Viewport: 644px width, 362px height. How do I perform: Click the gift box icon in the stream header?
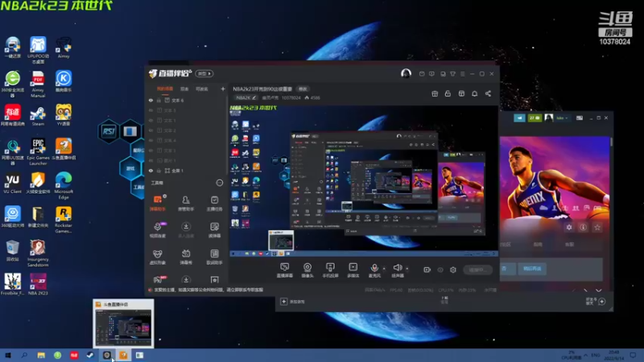(x=435, y=93)
